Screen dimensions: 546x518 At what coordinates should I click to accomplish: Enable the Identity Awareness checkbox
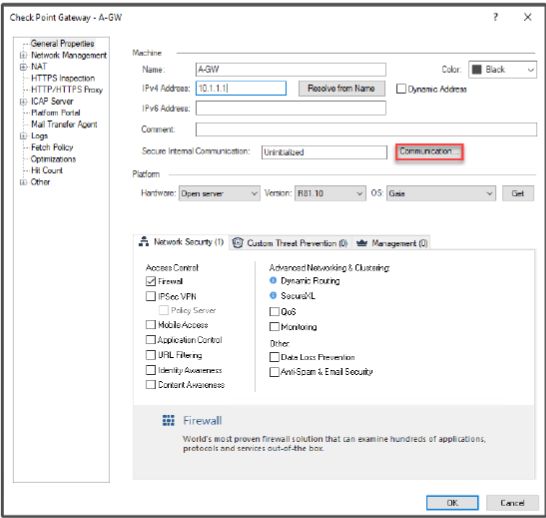(x=150, y=370)
